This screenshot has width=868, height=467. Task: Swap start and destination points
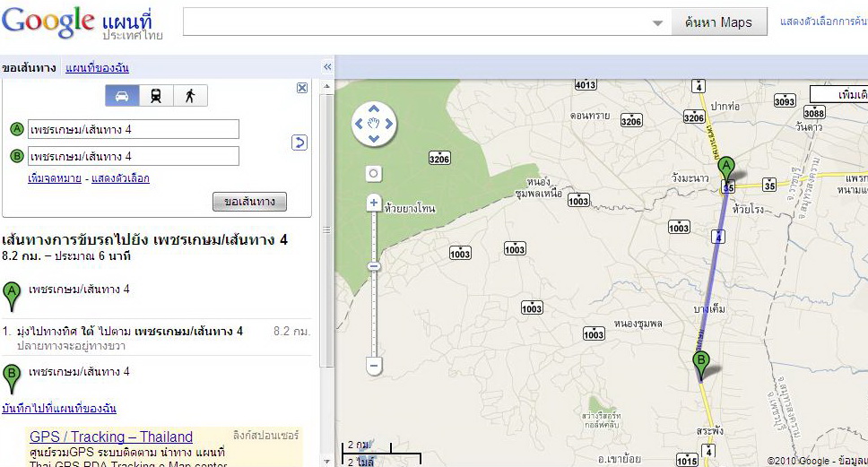pos(299,143)
